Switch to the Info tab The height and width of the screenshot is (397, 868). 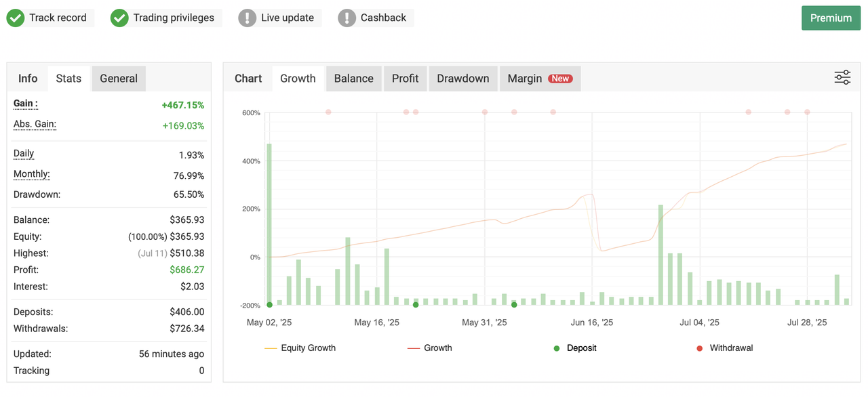coord(28,79)
